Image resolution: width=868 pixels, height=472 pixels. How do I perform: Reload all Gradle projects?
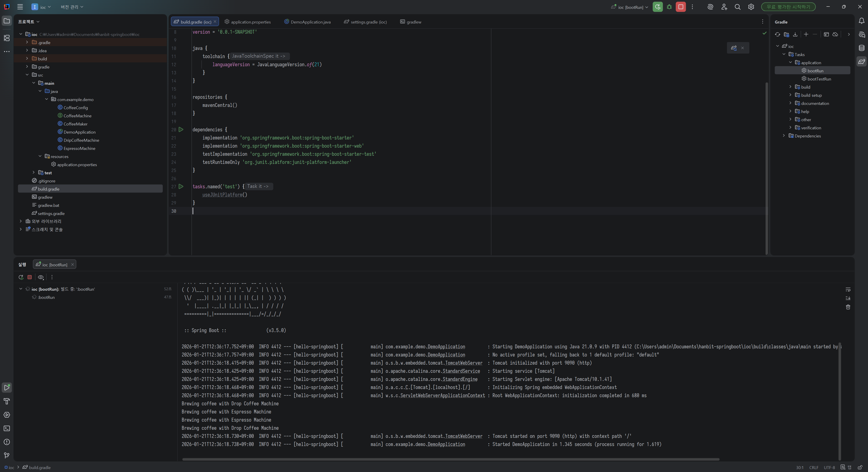(777, 34)
